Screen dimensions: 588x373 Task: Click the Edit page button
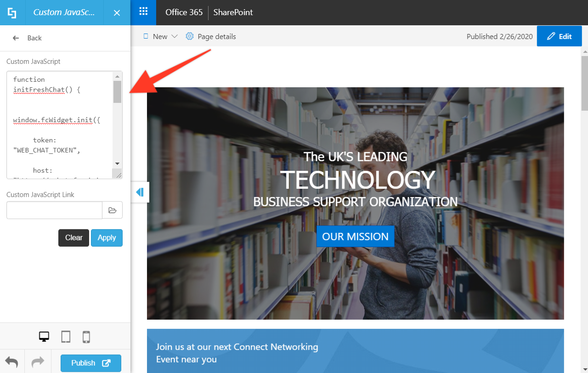[x=559, y=36]
